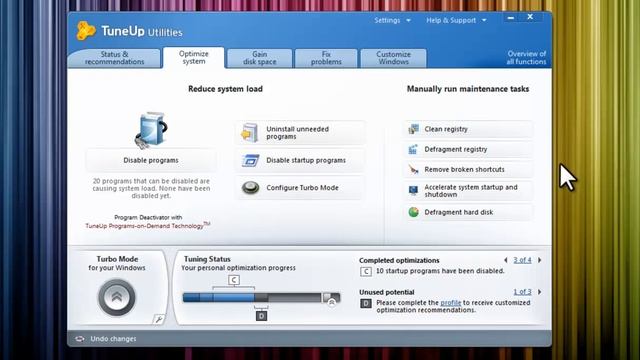Image resolution: width=640 pixels, height=360 pixels.
Task: Click the D badge under Unused potential
Action: tap(366, 303)
